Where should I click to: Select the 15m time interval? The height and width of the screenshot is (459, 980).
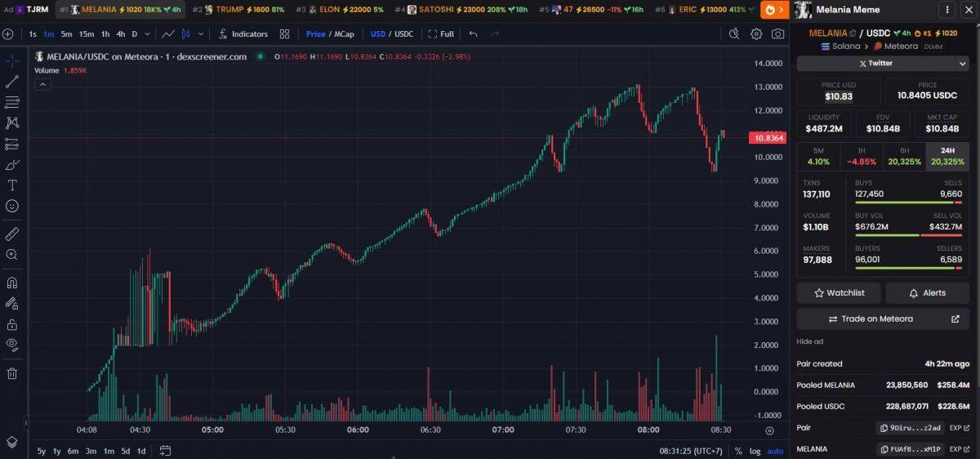[x=87, y=34]
